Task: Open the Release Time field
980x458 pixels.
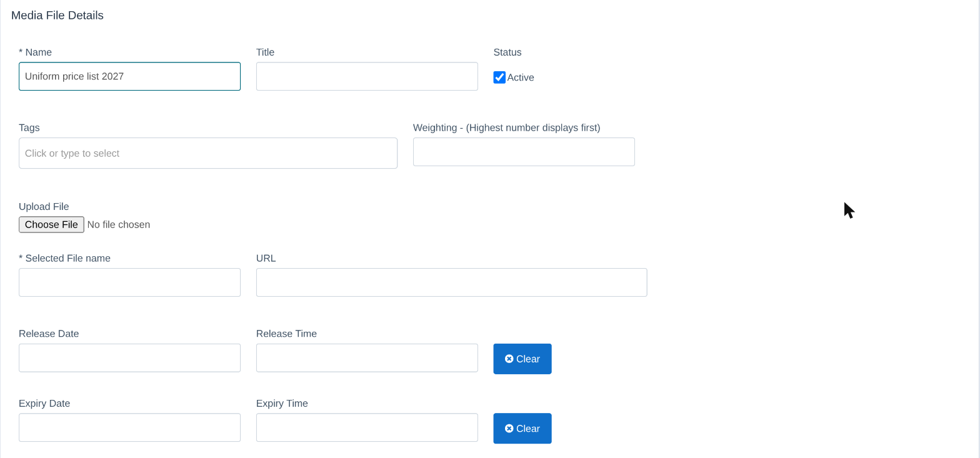Action: tap(367, 358)
